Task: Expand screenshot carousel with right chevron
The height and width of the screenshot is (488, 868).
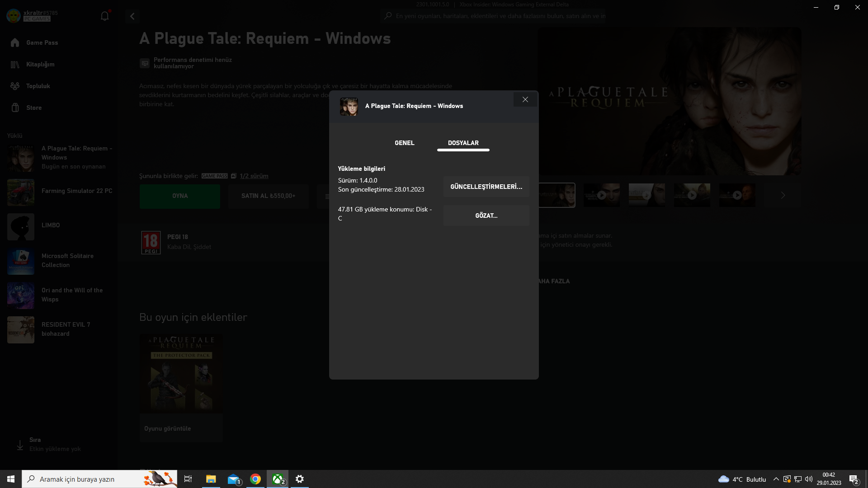Action: point(783,195)
